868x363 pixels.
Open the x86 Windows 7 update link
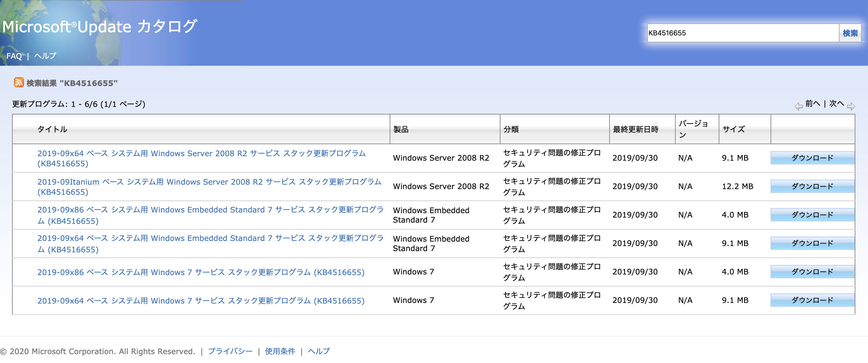[201, 272]
